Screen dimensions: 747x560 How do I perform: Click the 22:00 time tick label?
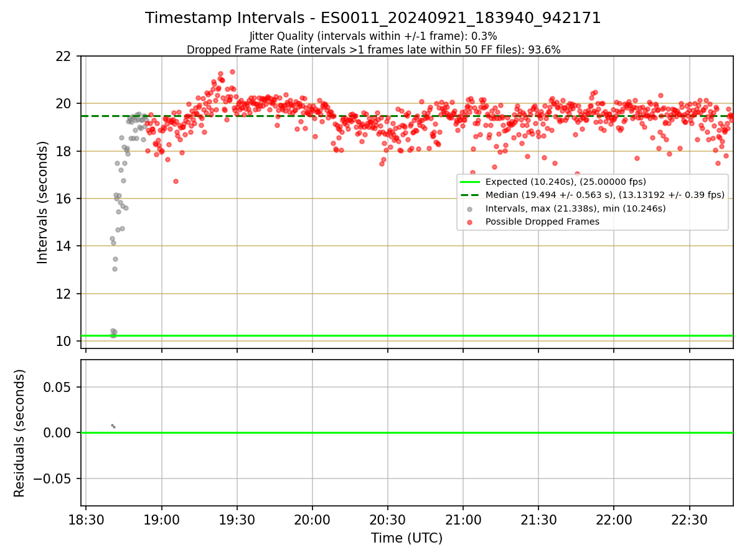click(x=614, y=519)
